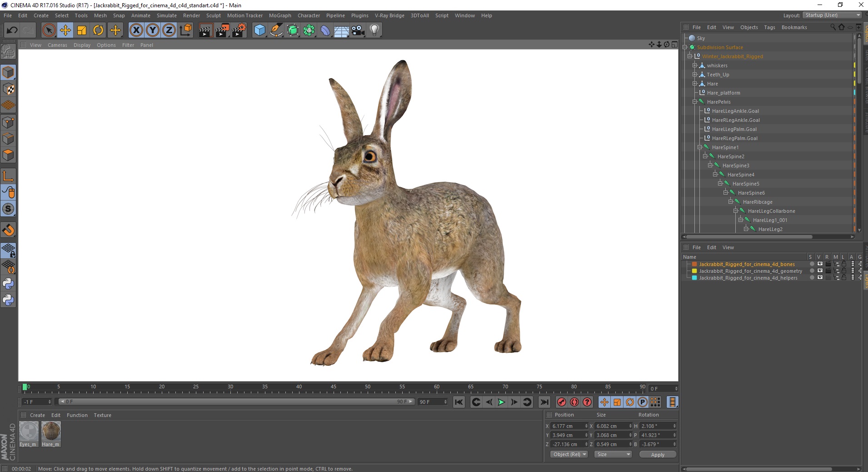Image resolution: width=868 pixels, height=472 pixels.
Task: Click the Bend deformer icon
Action: [x=325, y=30]
